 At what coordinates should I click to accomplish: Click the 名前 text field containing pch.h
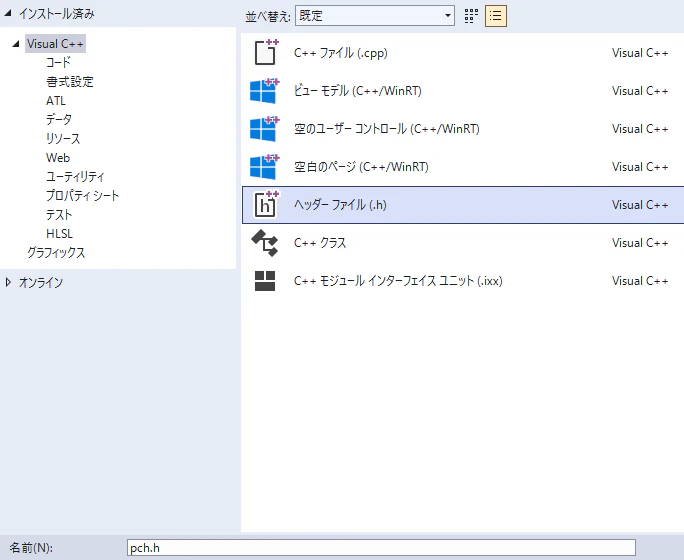click(x=381, y=548)
